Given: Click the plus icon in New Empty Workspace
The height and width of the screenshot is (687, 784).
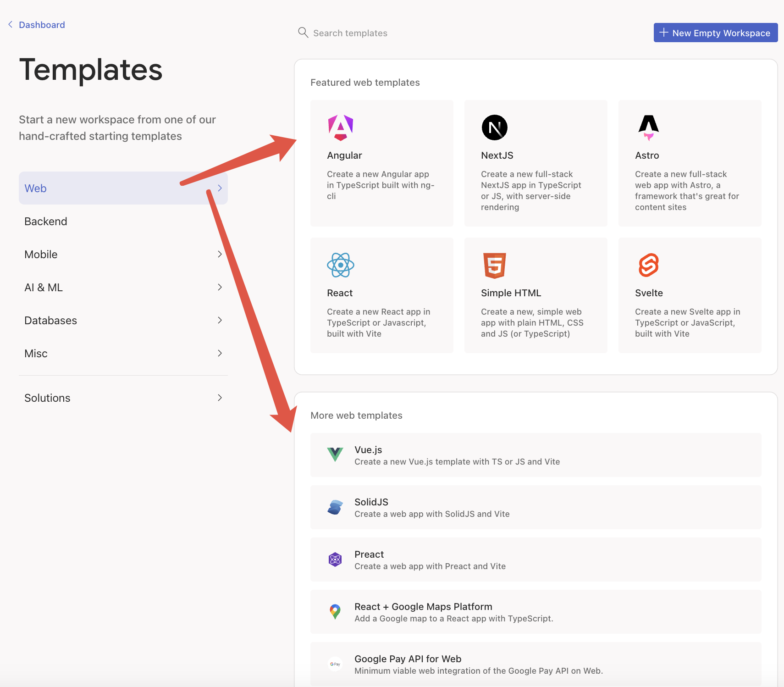Looking at the screenshot, I should [x=663, y=33].
